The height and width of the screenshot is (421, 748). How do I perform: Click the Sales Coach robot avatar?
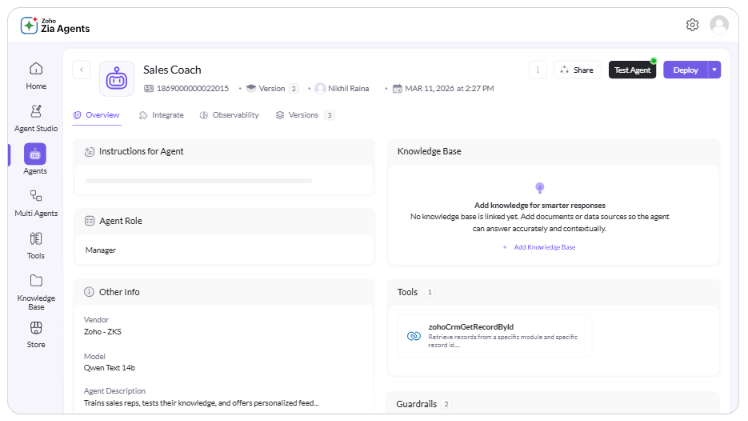pos(116,79)
